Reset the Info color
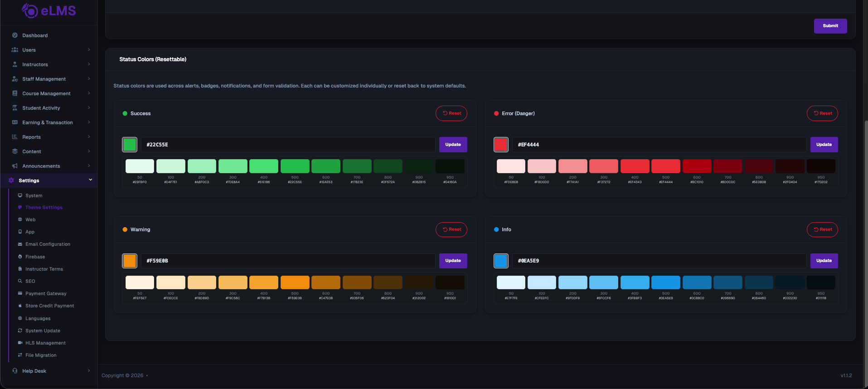The width and height of the screenshot is (868, 389). click(822, 229)
